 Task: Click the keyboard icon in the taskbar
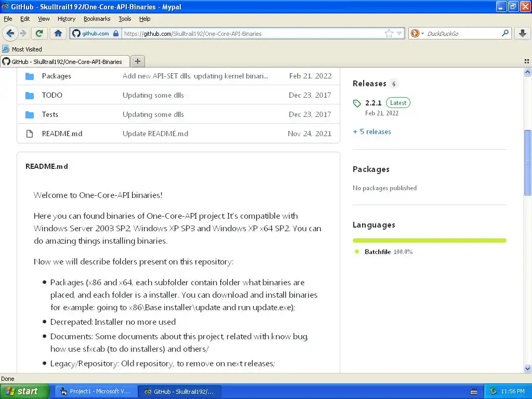click(x=474, y=392)
